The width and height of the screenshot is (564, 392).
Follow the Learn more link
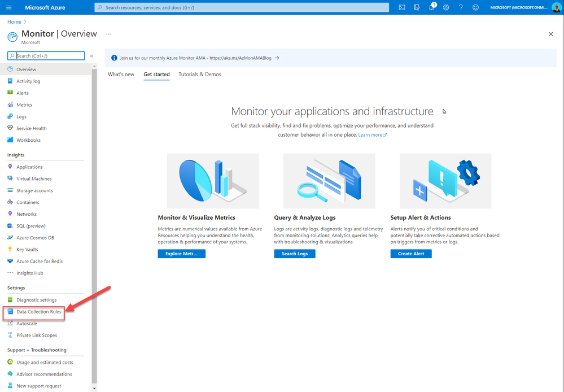click(x=372, y=135)
